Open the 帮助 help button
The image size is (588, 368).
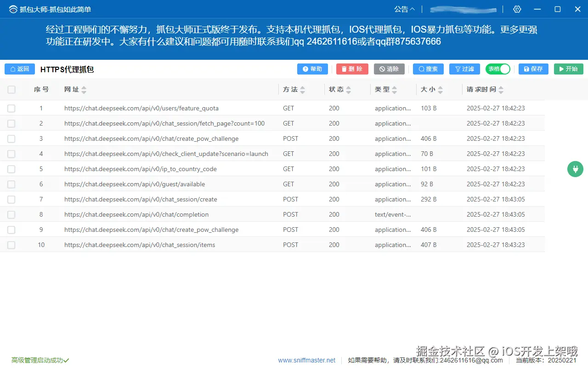pos(312,69)
